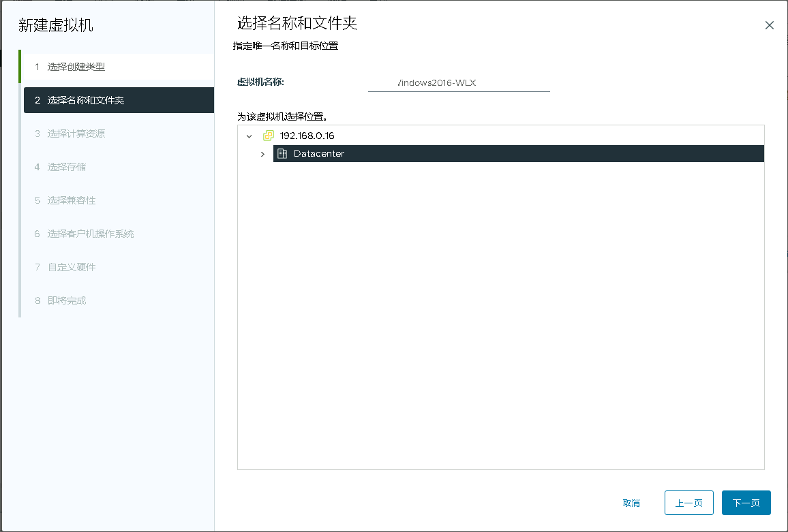This screenshot has width=788, height=532.
Task: Select the Datacenter location row
Action: pos(518,154)
